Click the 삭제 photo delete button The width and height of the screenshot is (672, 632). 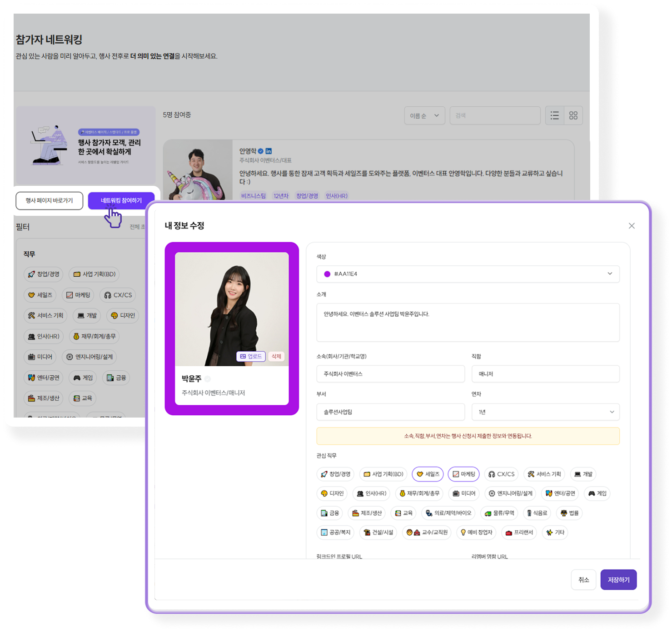(276, 356)
